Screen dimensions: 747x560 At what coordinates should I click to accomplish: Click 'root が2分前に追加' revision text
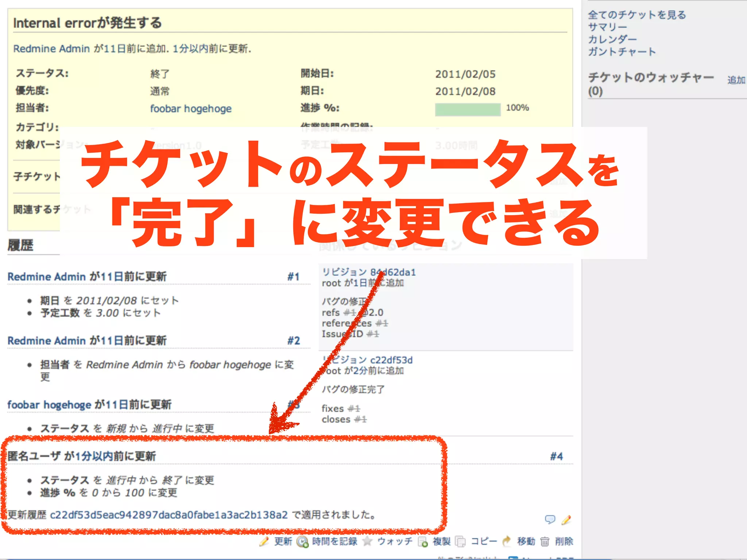pyautogui.click(x=363, y=371)
